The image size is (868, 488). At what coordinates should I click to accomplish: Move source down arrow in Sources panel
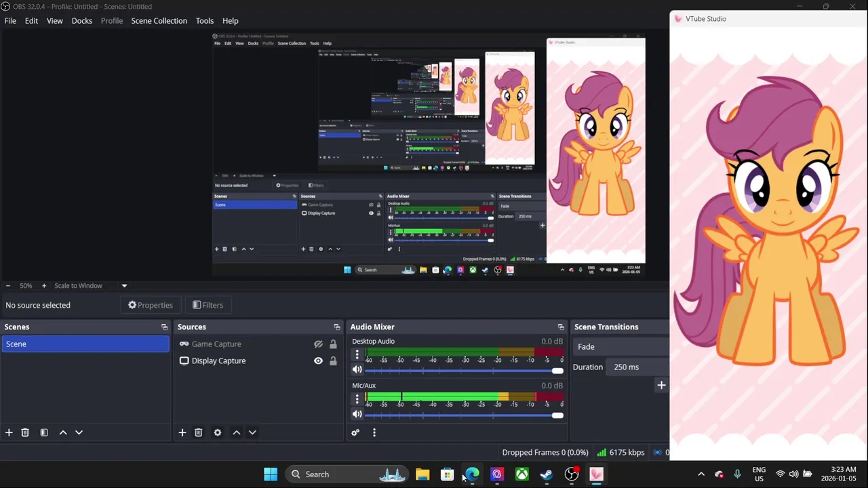pos(252,432)
